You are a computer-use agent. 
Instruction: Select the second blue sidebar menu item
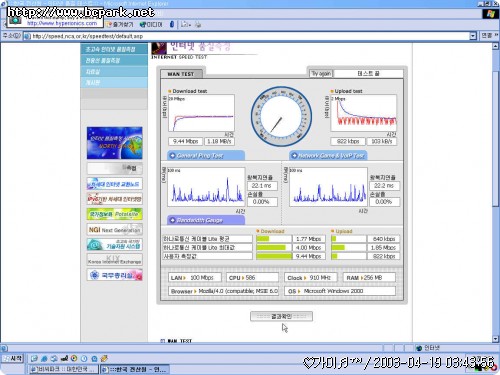pyautogui.click(x=114, y=60)
